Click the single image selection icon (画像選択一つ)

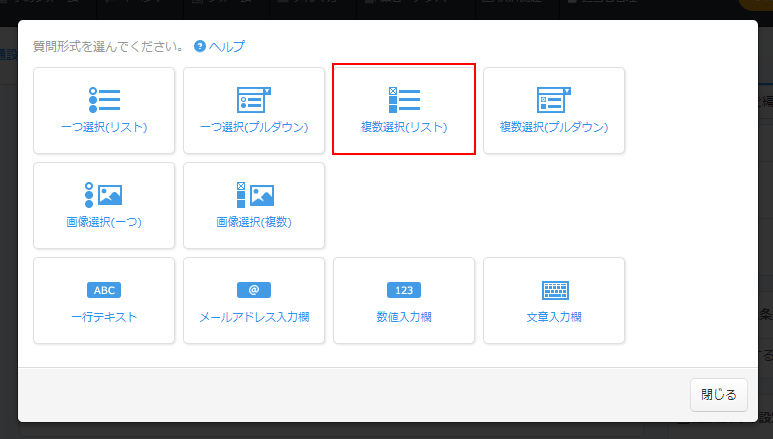point(104,194)
